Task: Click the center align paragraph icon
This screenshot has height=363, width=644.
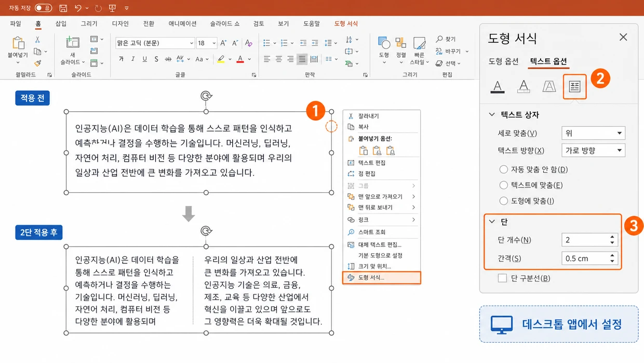Action: [x=279, y=59]
